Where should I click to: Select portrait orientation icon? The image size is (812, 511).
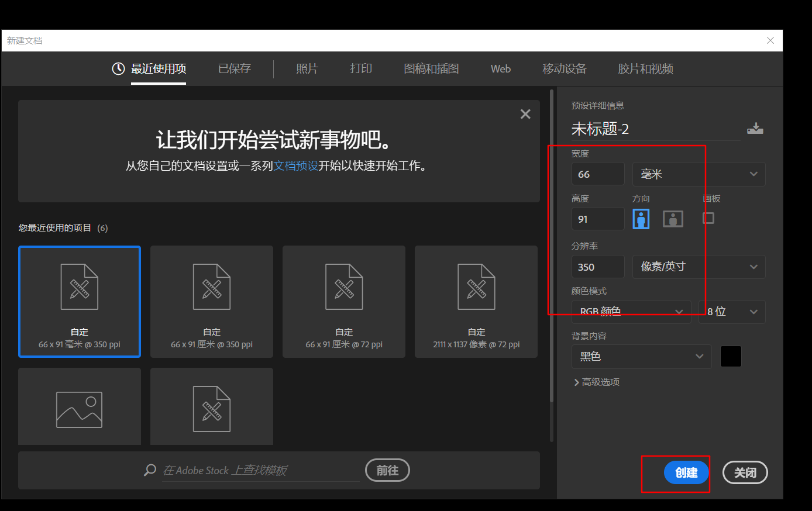coord(641,219)
